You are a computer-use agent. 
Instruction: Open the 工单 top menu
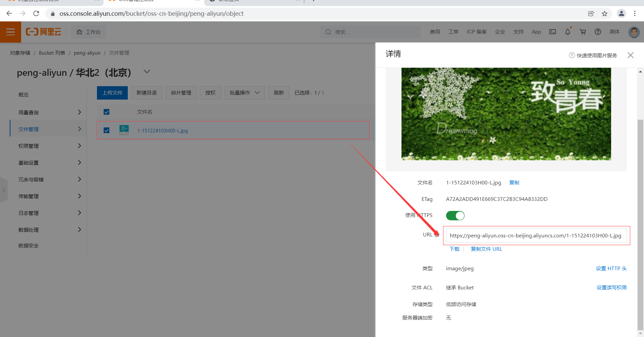453,32
